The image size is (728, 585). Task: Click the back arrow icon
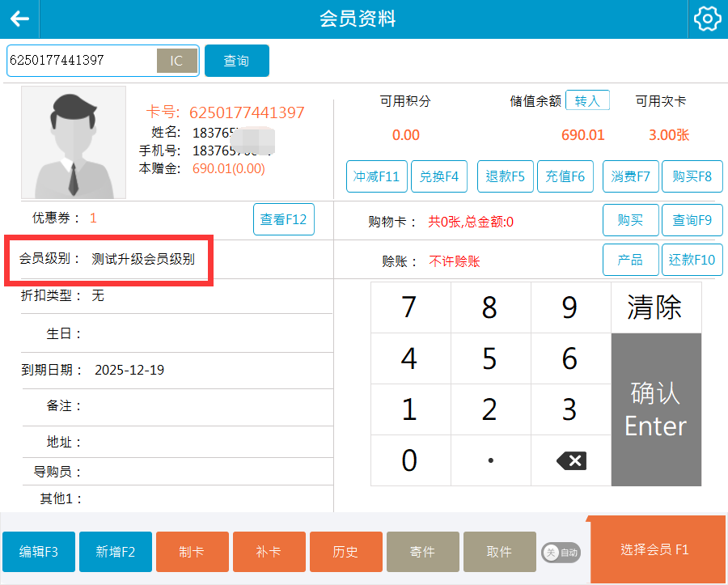pyautogui.click(x=19, y=19)
